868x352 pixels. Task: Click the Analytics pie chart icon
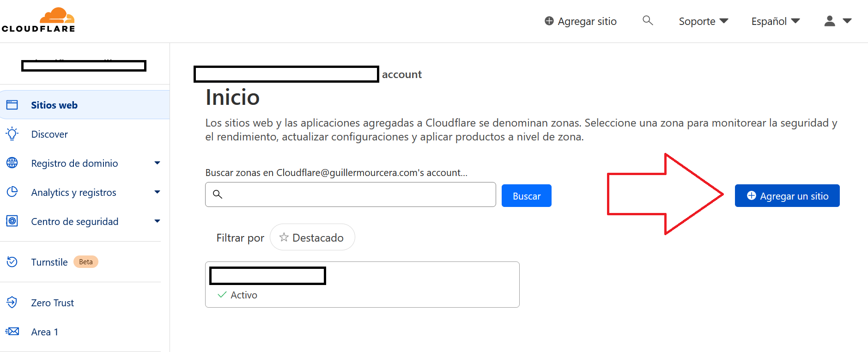click(x=12, y=192)
